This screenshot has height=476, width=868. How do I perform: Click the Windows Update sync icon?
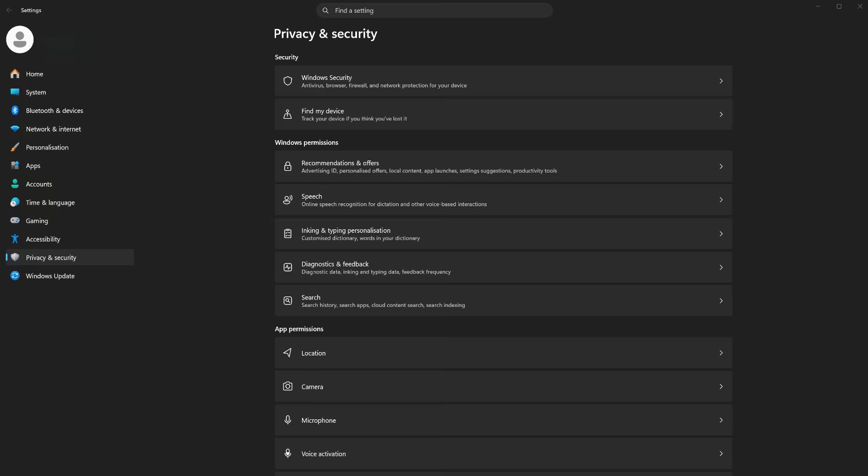coord(15,276)
